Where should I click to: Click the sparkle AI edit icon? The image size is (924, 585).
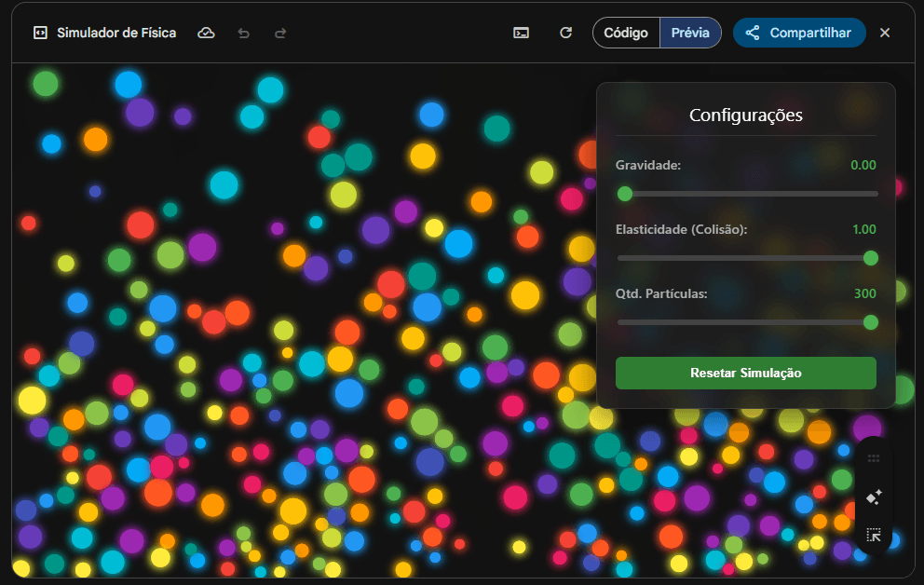pyautogui.click(x=874, y=497)
